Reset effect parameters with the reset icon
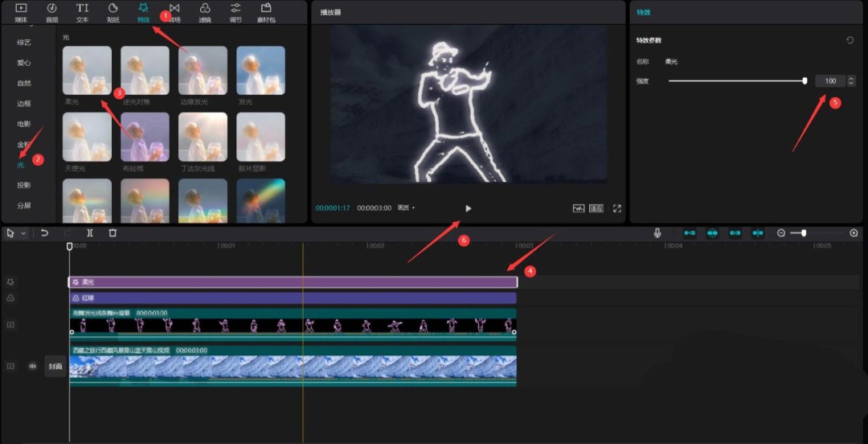Image resolution: width=868 pixels, height=444 pixels. (x=850, y=40)
